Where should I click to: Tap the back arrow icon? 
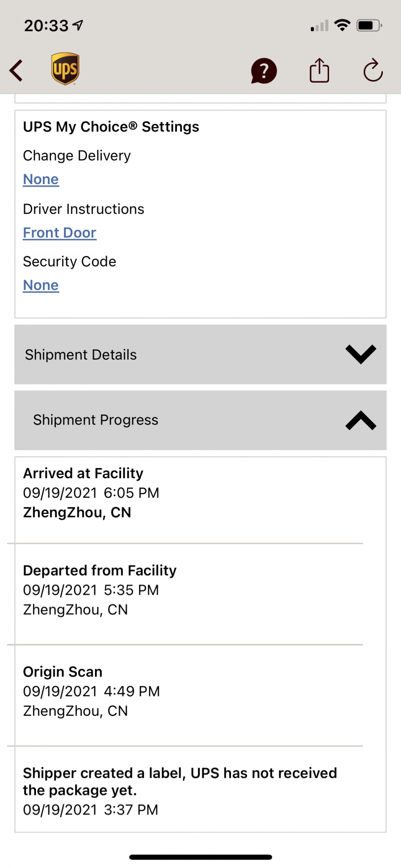coord(16,71)
